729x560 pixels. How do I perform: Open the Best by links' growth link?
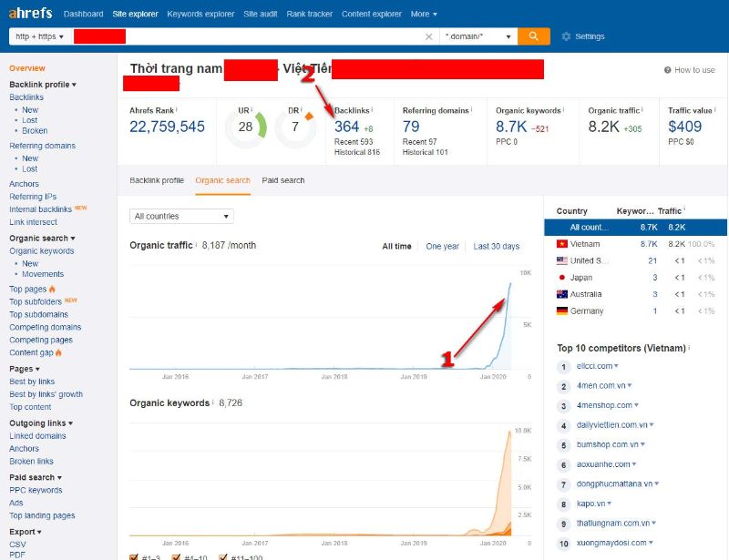coord(46,394)
